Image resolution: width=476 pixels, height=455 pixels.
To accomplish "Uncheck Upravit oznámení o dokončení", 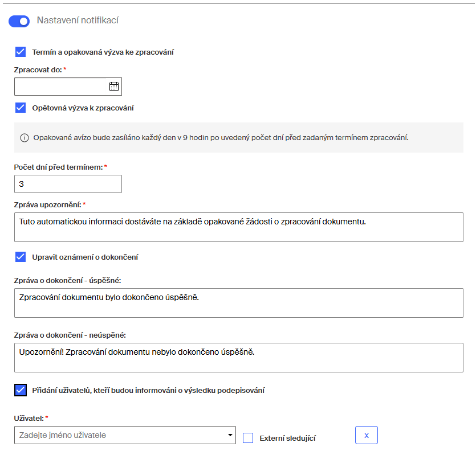I will point(21,257).
